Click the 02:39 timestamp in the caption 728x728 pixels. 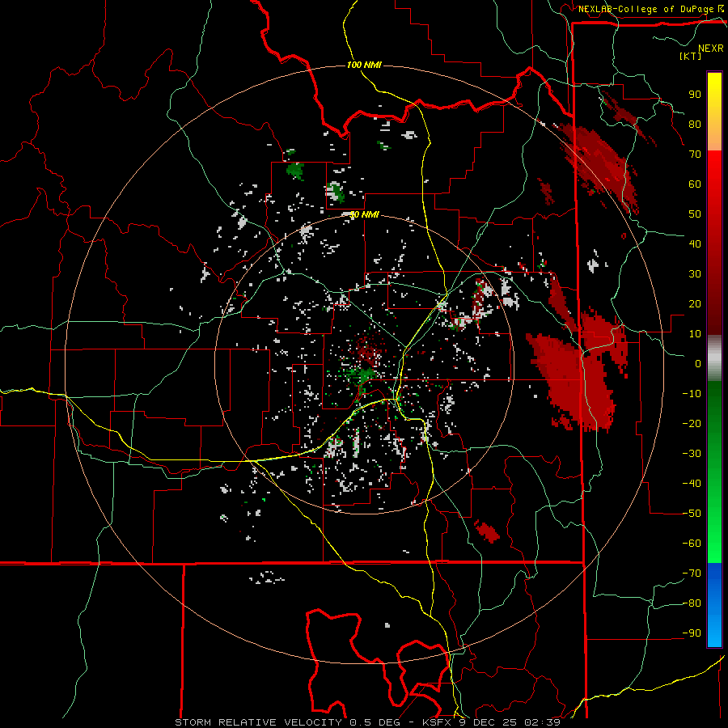click(x=542, y=722)
